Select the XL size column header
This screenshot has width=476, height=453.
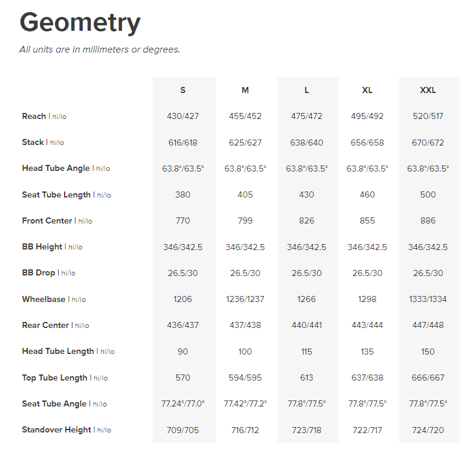(367, 90)
